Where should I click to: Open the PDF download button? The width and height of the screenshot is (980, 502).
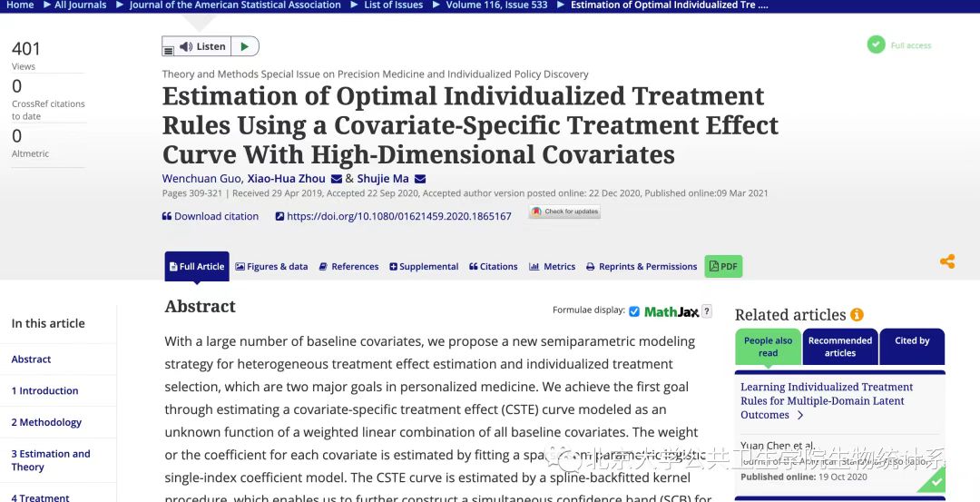point(723,266)
